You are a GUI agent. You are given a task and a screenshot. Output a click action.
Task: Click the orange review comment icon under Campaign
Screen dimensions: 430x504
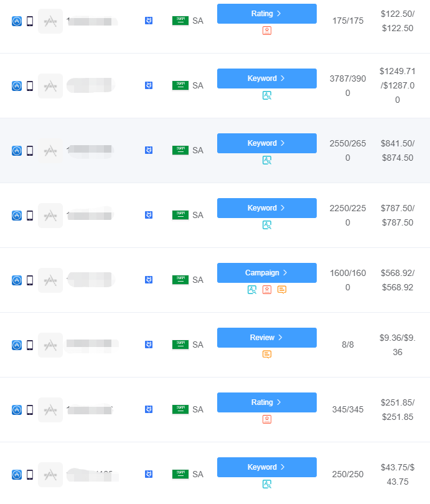pos(282,290)
